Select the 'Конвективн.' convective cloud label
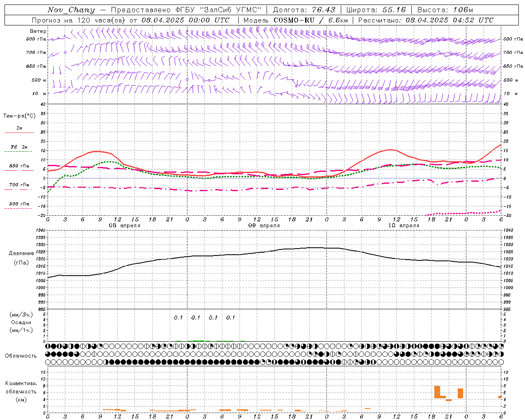Screen dimensions: 525x420 (21, 383)
